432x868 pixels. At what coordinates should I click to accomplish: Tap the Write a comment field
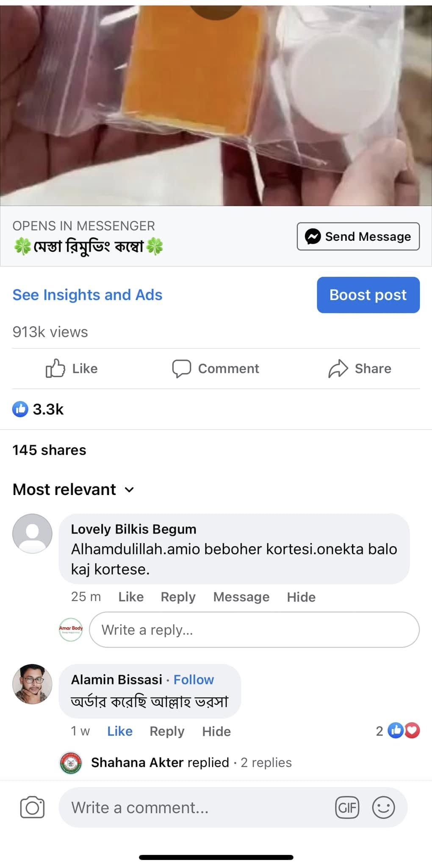199,807
